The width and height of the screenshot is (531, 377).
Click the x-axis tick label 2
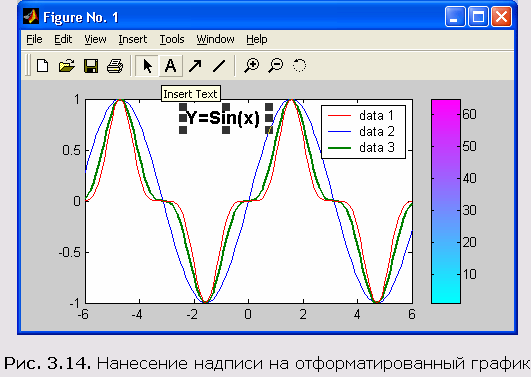[303, 314]
